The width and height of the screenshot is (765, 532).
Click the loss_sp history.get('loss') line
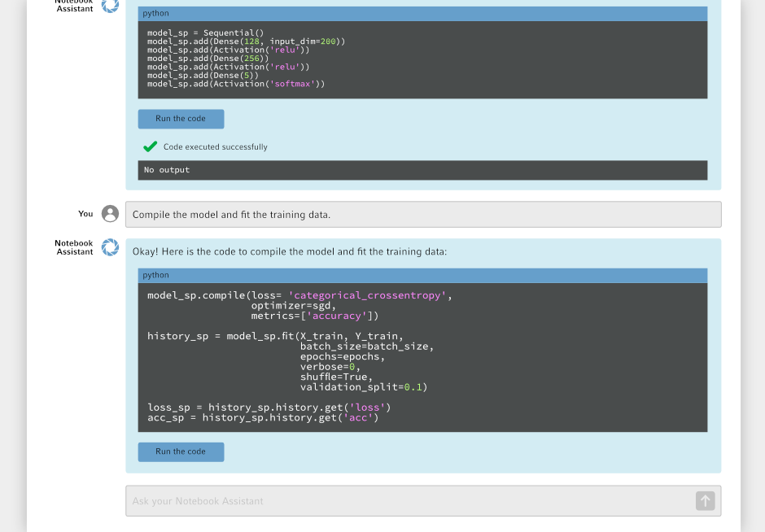(269, 408)
